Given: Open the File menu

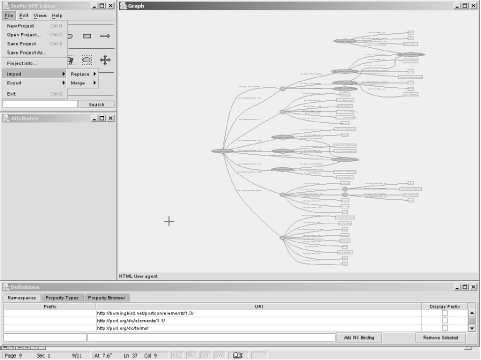Looking at the screenshot, I should [x=9, y=16].
